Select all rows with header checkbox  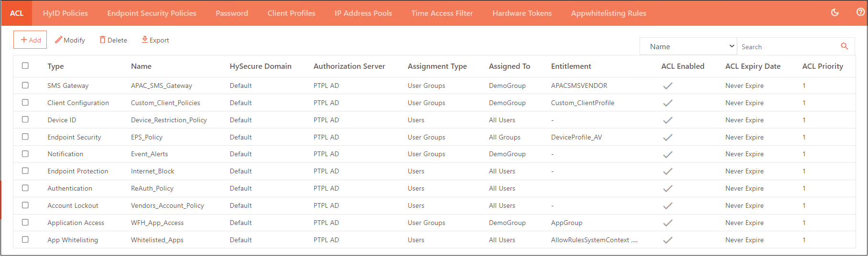pos(25,66)
